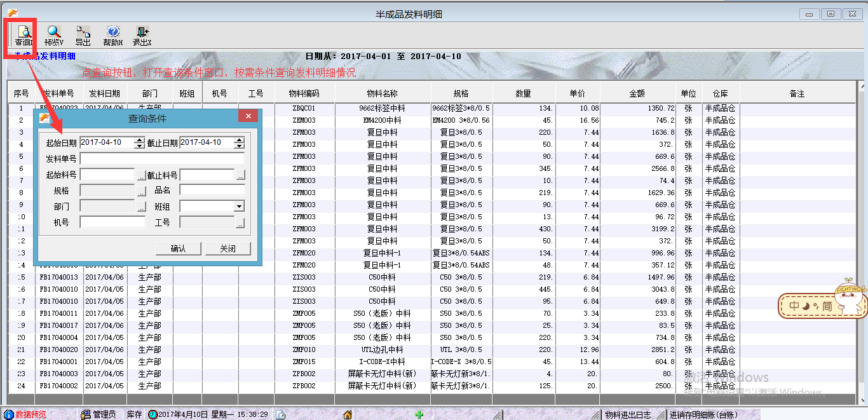
Task: Click the home icon in the status bar
Action: coord(348,414)
